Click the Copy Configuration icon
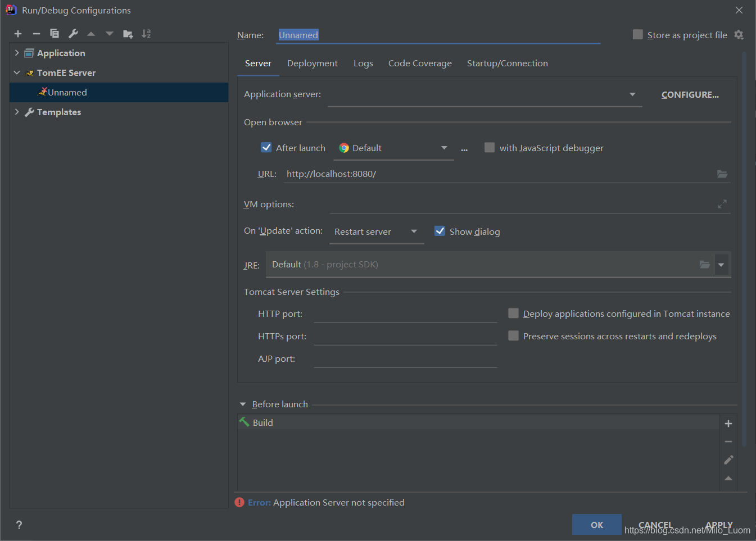756x541 pixels. click(x=55, y=34)
